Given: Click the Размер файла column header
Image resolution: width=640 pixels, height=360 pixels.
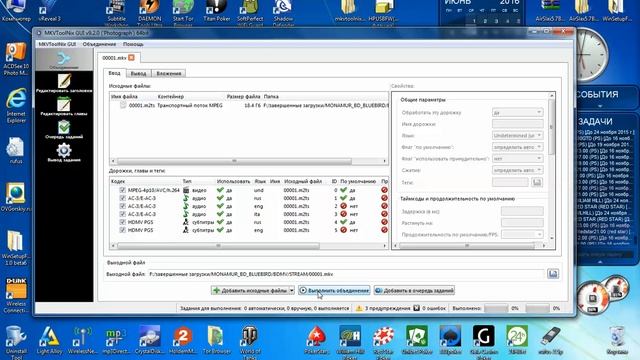Looking at the screenshot, I should (243, 96).
